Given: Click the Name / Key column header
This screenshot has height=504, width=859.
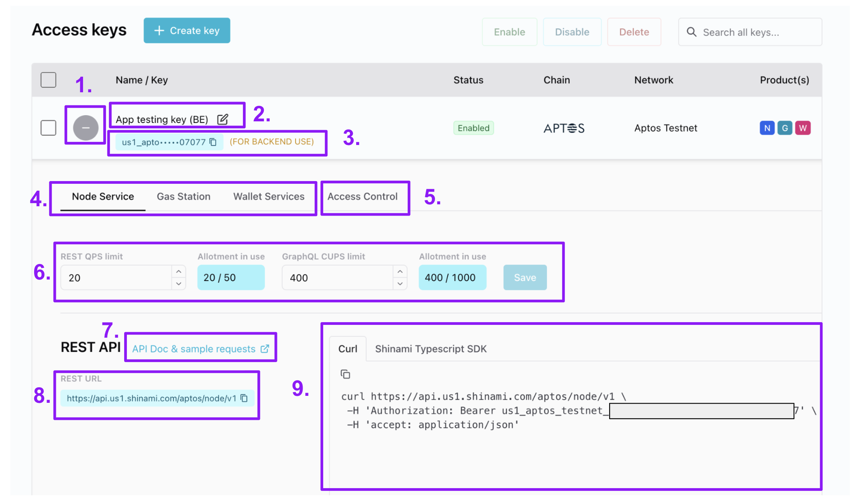Looking at the screenshot, I should click(x=142, y=80).
